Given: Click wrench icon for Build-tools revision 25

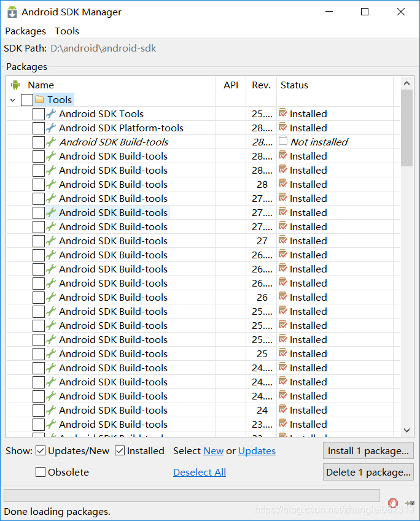Looking at the screenshot, I should pos(51,353).
